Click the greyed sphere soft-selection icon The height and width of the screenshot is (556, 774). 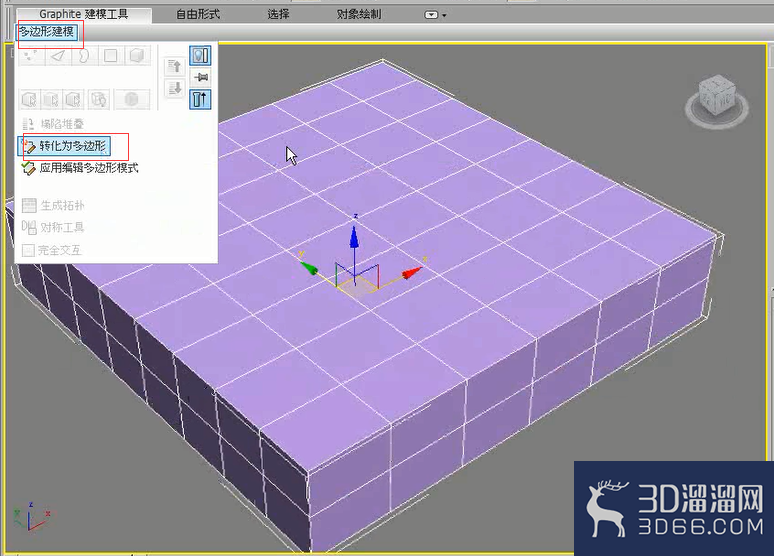pyautogui.click(x=131, y=99)
